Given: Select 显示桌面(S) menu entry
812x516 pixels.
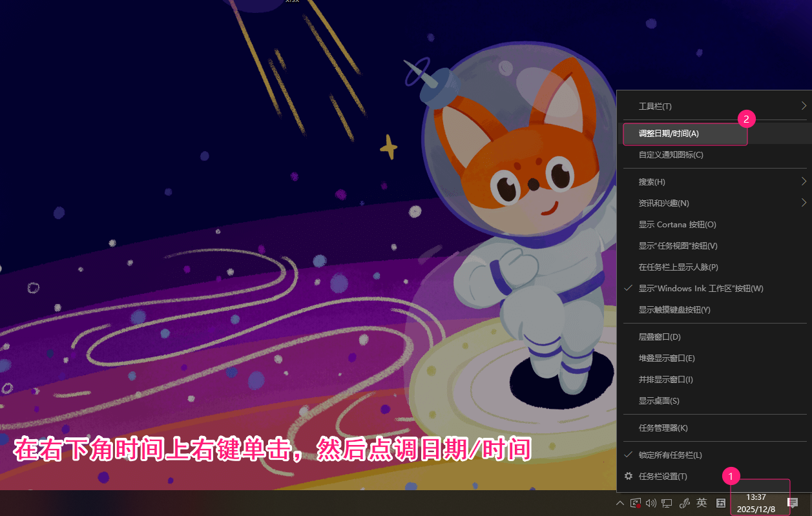Looking at the screenshot, I should 714,400.
